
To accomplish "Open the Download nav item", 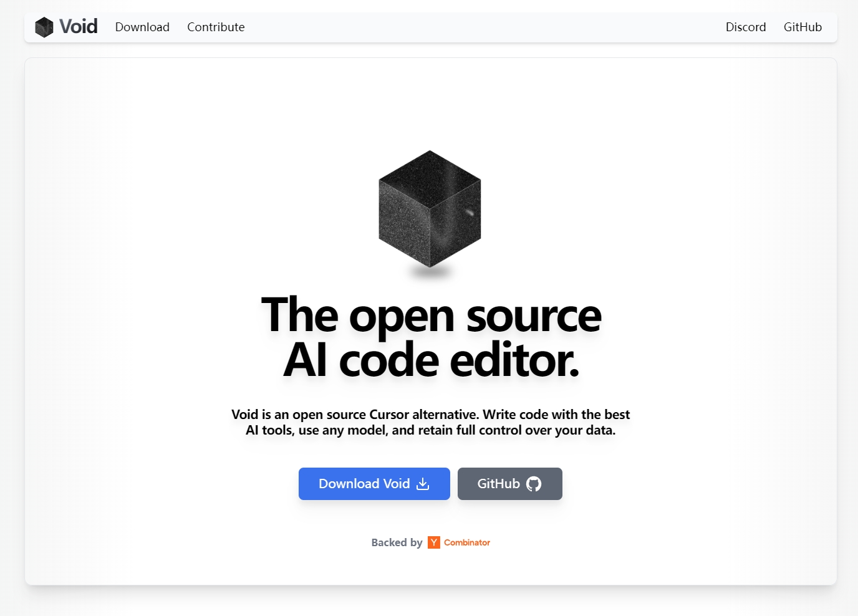I will tap(142, 27).
